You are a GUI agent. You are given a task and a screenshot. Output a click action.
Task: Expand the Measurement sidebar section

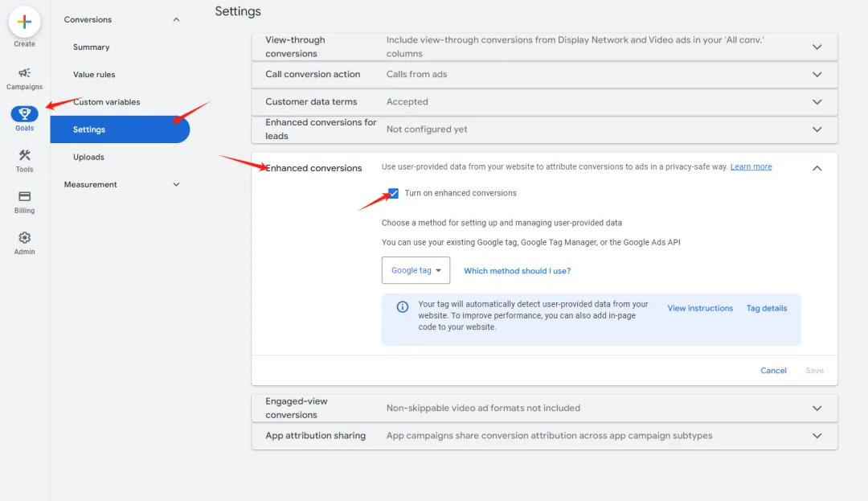176,184
